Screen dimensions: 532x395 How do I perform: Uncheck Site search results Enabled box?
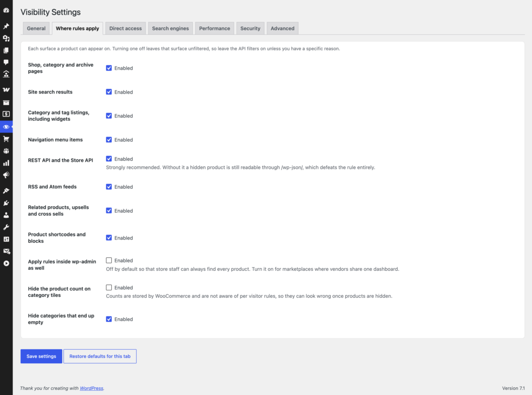[109, 92]
